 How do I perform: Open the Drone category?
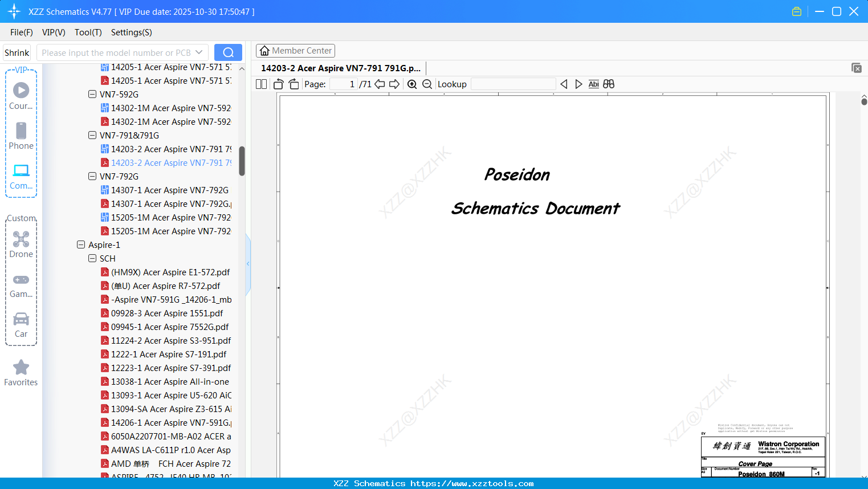tap(21, 244)
